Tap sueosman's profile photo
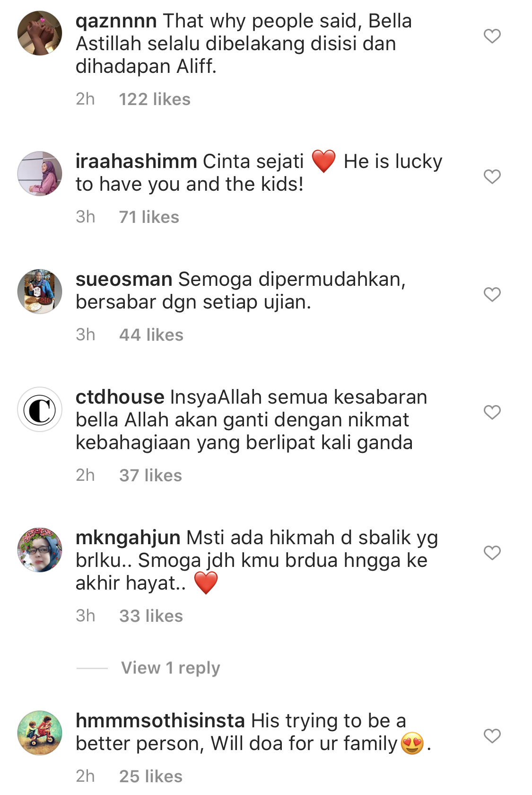 coord(40,291)
